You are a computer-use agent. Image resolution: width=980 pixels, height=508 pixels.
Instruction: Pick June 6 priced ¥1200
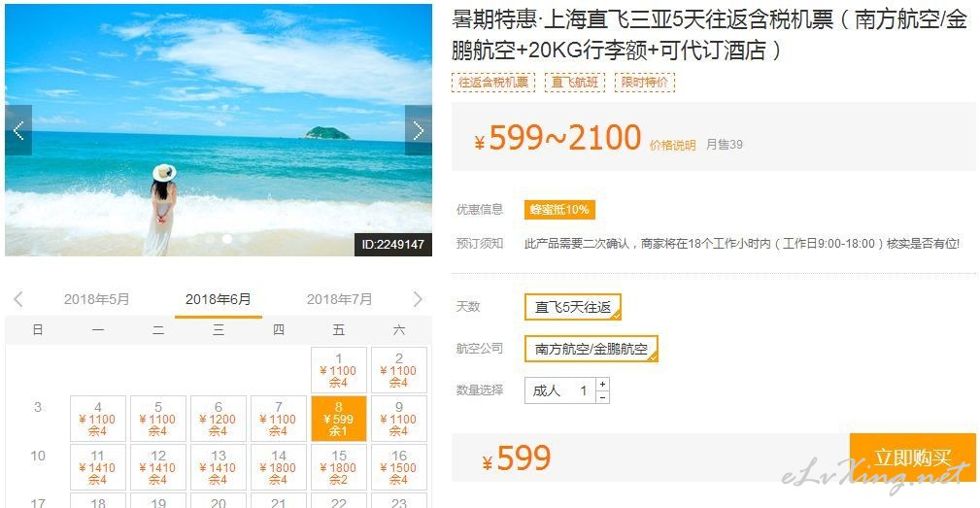pyautogui.click(x=219, y=419)
